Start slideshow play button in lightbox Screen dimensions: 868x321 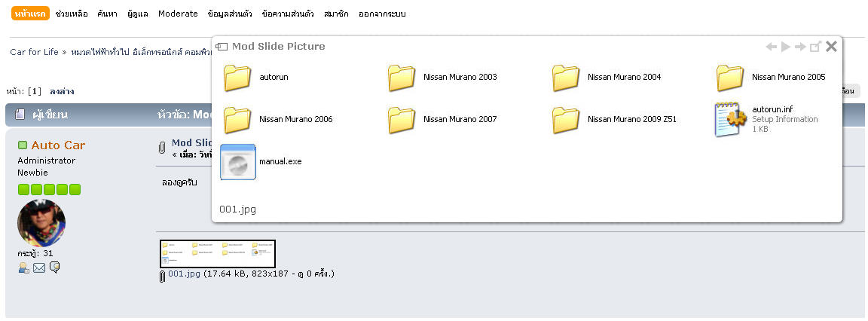click(786, 47)
